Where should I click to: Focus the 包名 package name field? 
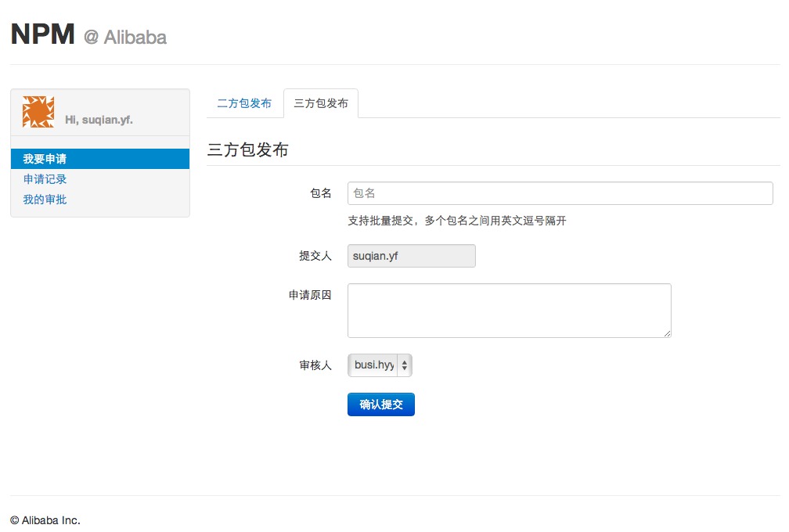pos(560,193)
